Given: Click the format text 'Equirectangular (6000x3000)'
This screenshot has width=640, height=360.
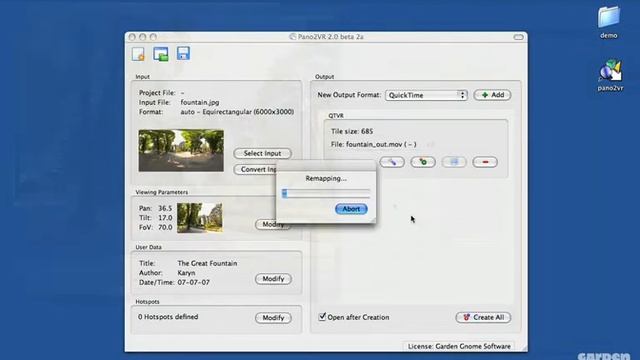Looking at the screenshot, I should [248, 112].
